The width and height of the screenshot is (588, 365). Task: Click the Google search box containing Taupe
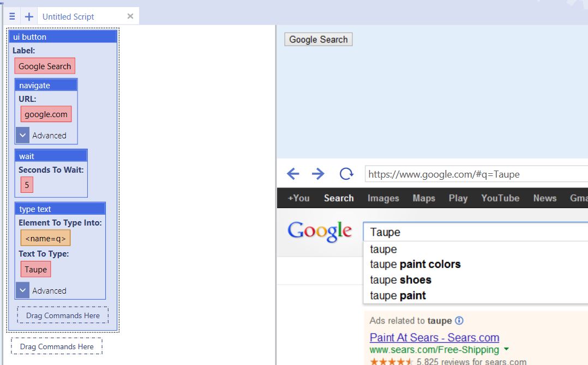click(x=476, y=232)
